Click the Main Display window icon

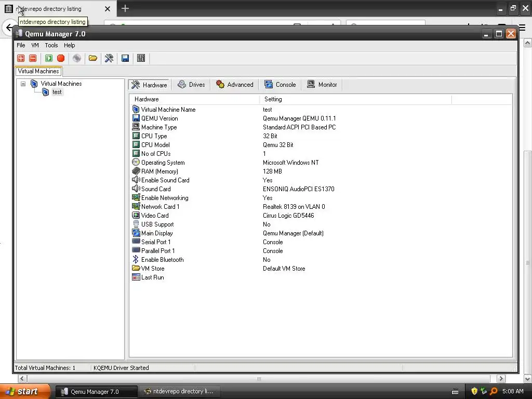[x=136, y=233]
